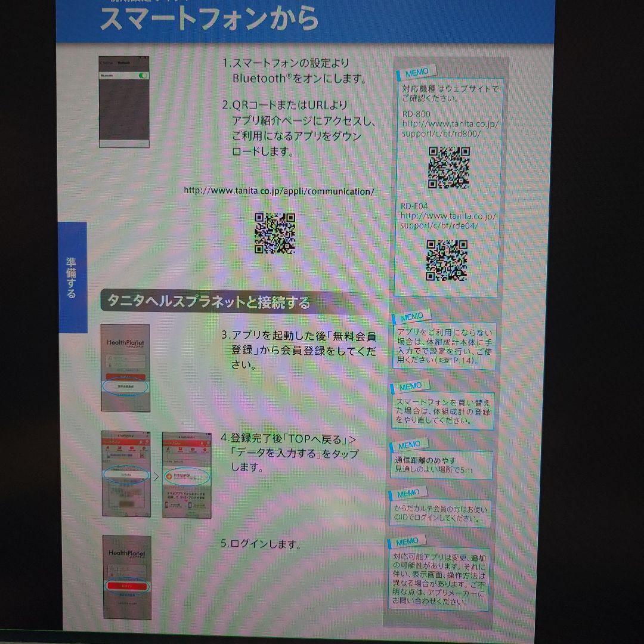Click the HealthPlanet logo on the registration screen

(125, 343)
